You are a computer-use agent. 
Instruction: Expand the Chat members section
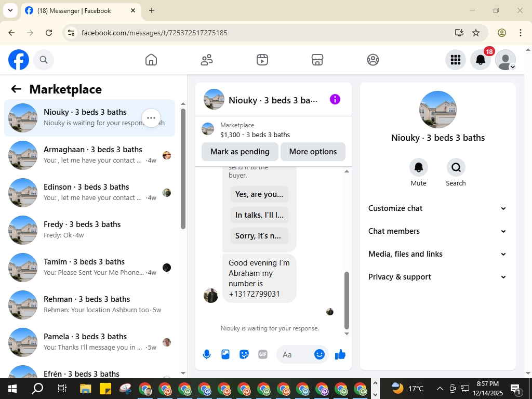click(437, 231)
